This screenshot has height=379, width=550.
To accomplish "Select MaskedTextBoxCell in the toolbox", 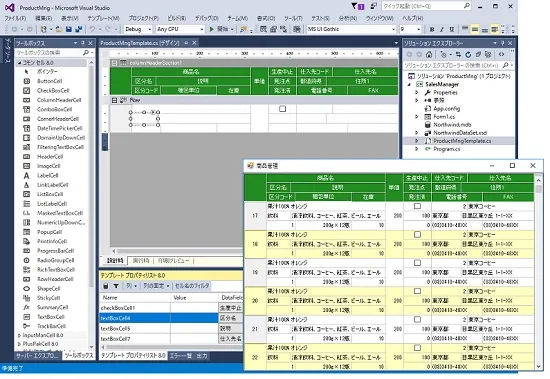I will pyautogui.click(x=60, y=213).
